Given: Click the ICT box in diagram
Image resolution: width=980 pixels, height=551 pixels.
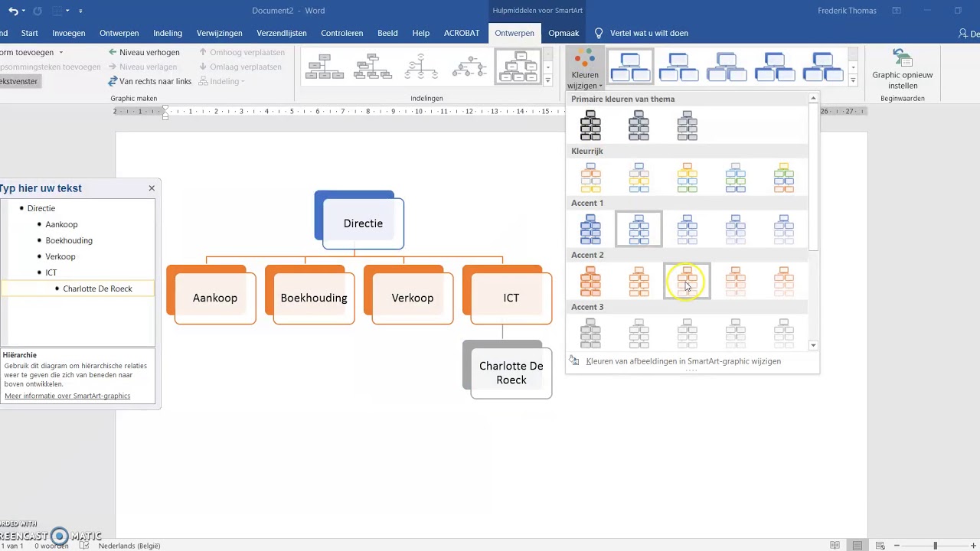Looking at the screenshot, I should click(511, 298).
